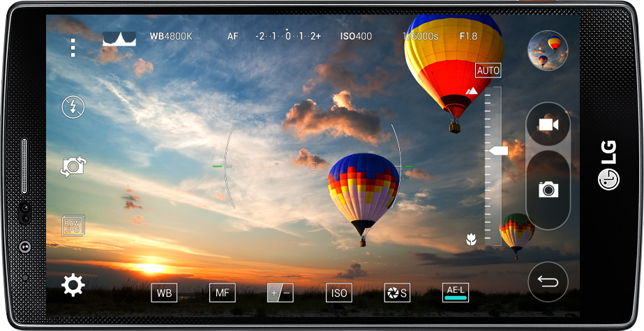The width and height of the screenshot is (644, 331).
Task: Toggle RAW JPG capture format
Action: coord(73,226)
